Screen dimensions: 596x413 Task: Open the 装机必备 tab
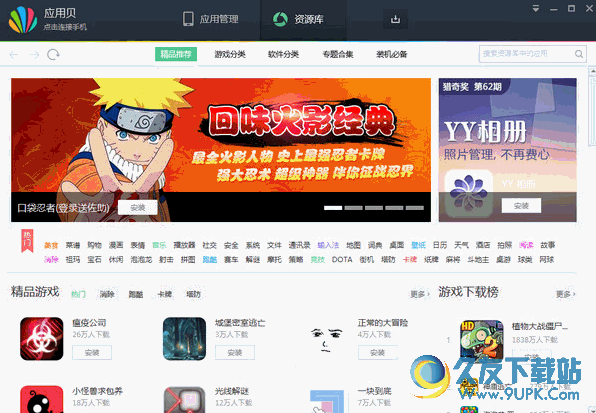pos(392,54)
